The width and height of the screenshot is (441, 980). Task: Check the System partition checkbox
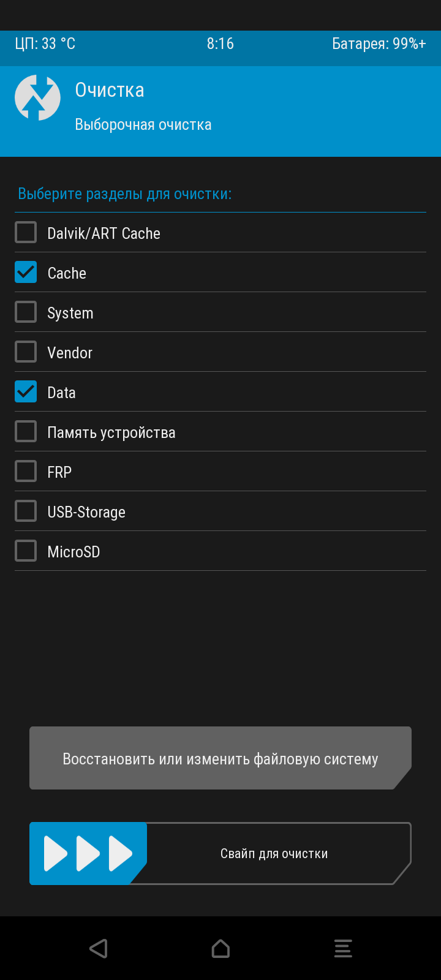[26, 312]
